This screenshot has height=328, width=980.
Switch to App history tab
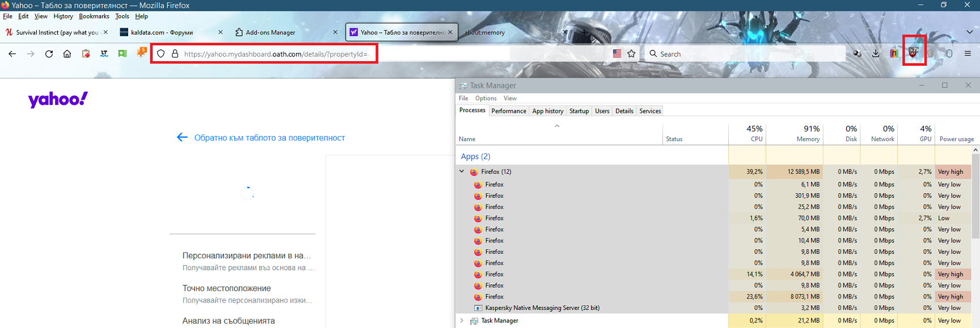tap(548, 111)
